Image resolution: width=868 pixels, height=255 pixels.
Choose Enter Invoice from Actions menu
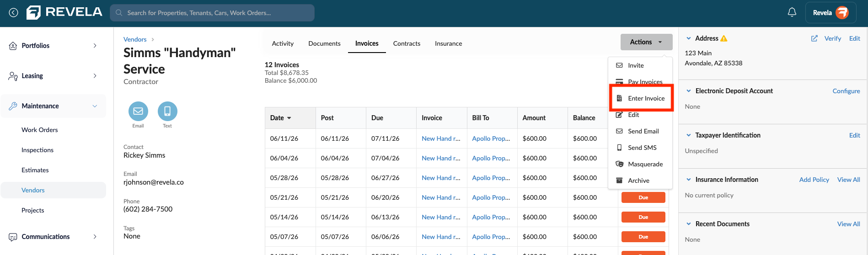pyautogui.click(x=640, y=98)
